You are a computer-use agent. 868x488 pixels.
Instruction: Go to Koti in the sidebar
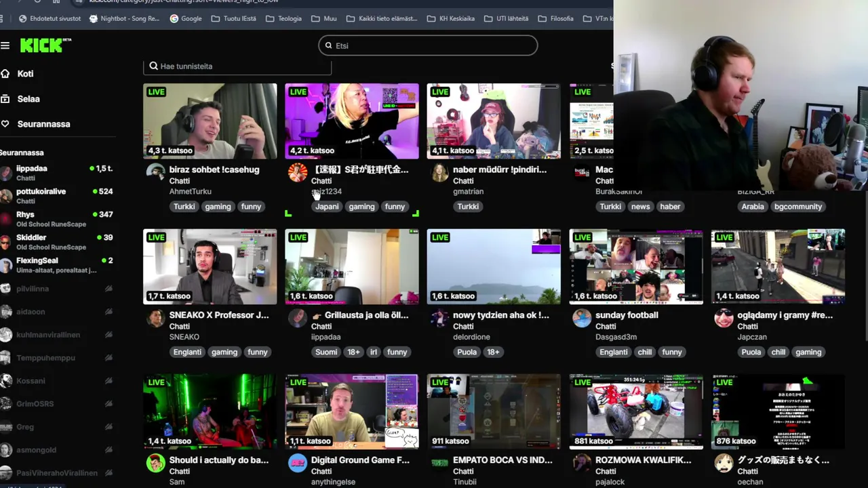[25, 73]
